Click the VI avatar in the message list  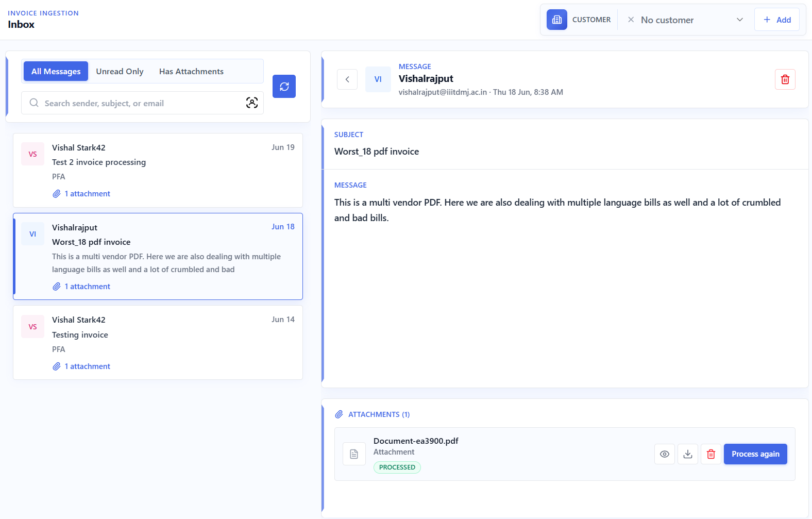[x=33, y=234]
